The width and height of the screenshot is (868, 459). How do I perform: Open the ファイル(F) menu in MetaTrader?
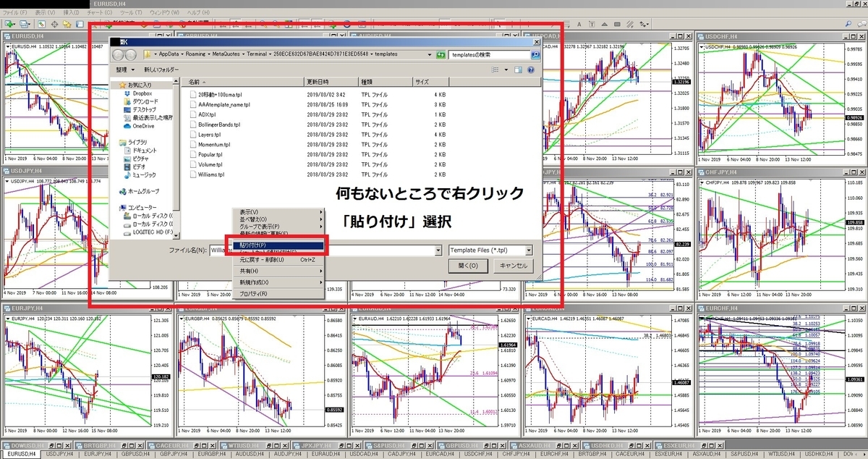pyautogui.click(x=15, y=13)
